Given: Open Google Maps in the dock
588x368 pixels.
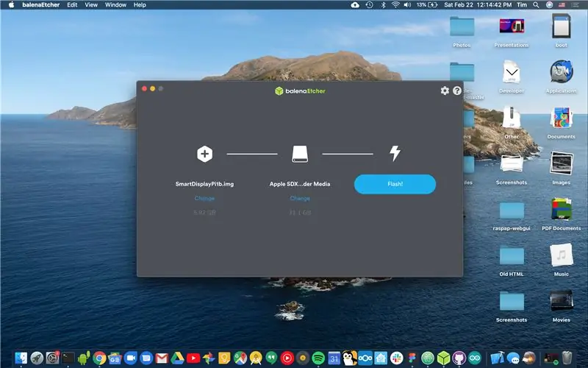Looking at the screenshot, I should point(240,358).
